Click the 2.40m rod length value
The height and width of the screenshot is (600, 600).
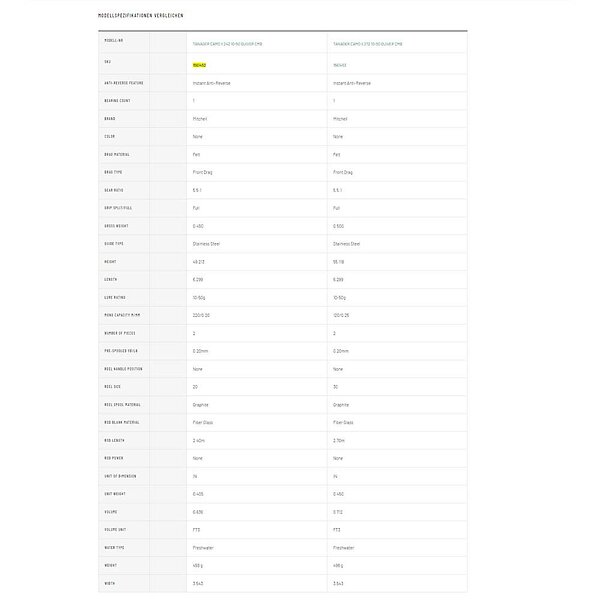(198, 441)
